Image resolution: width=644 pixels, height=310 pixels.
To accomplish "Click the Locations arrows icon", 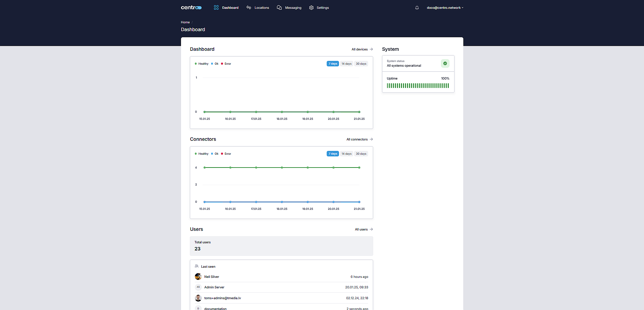I will [249, 7].
